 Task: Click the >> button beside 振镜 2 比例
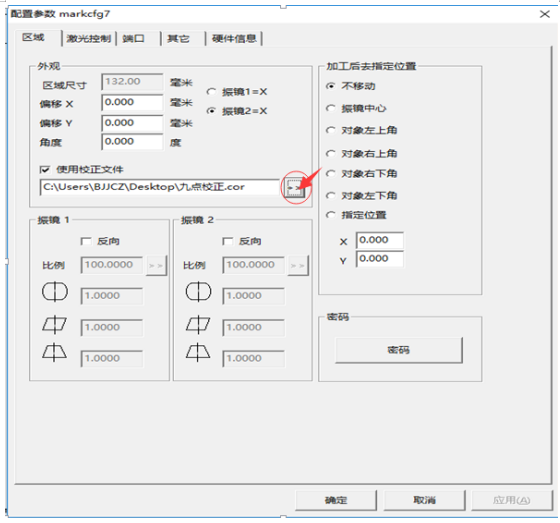pos(298,265)
